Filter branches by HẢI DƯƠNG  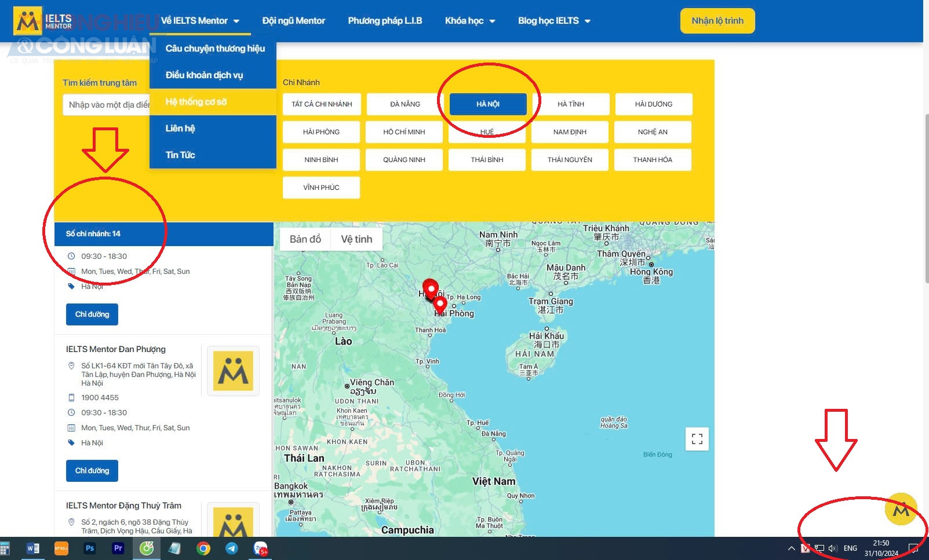pyautogui.click(x=654, y=104)
